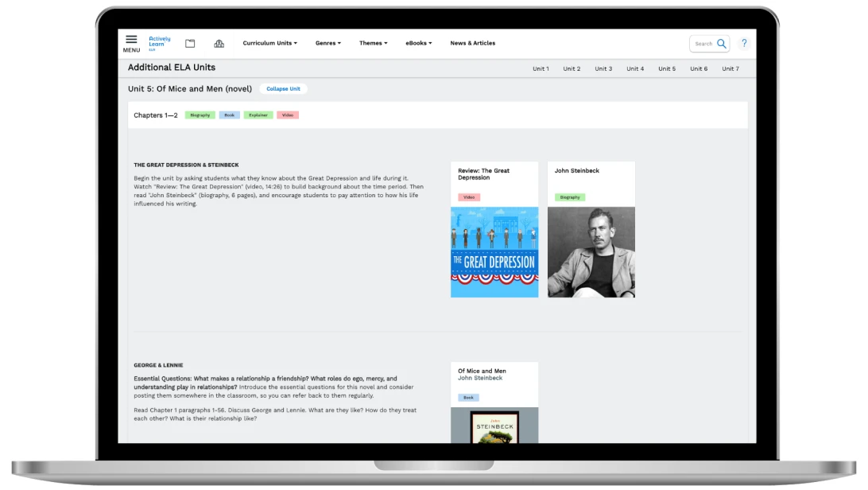This screenshot has height=490, width=868.
Task: Open the school building icon
Action: tap(219, 43)
